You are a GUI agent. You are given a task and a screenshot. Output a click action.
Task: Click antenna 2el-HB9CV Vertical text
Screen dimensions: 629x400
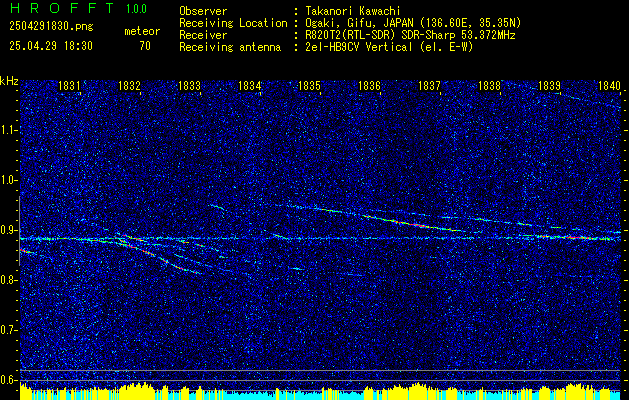pyautogui.click(x=358, y=47)
